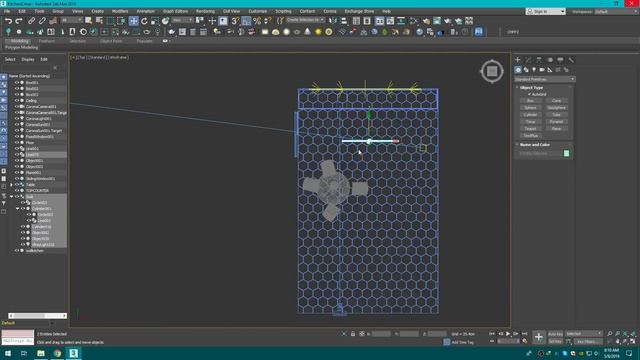Click the Undo arrow icon
Image resolution: width=640 pixels, height=360 pixels.
pyautogui.click(x=8, y=21)
